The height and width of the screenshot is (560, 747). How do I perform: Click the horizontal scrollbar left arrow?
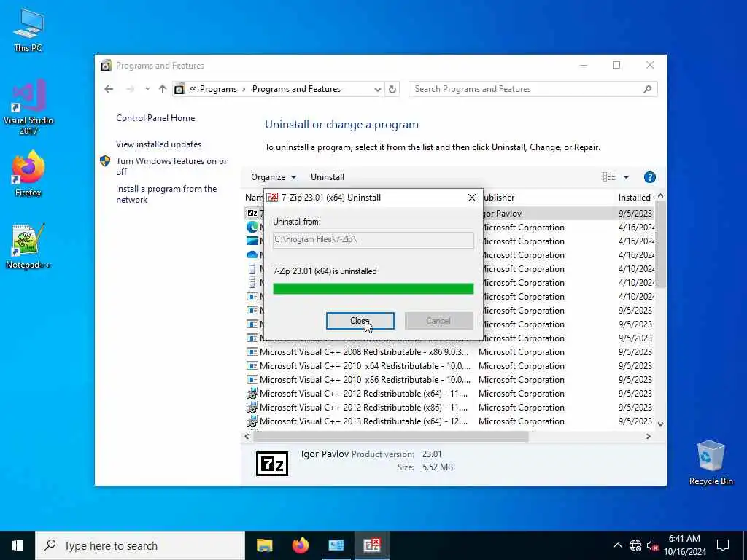point(247,436)
